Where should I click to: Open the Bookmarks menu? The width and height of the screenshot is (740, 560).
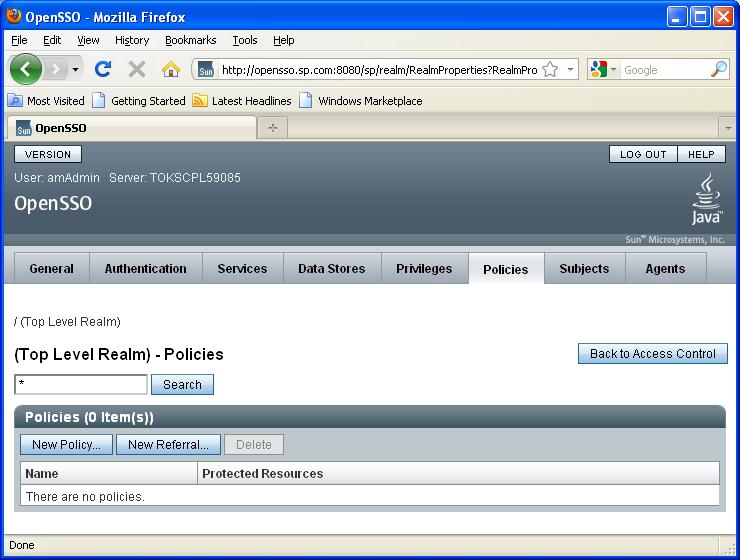191,40
